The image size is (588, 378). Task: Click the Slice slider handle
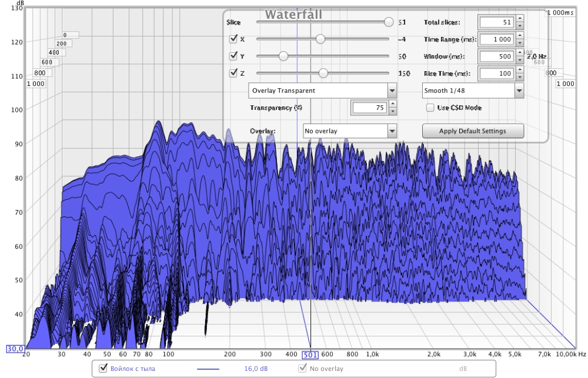pyautogui.click(x=388, y=22)
